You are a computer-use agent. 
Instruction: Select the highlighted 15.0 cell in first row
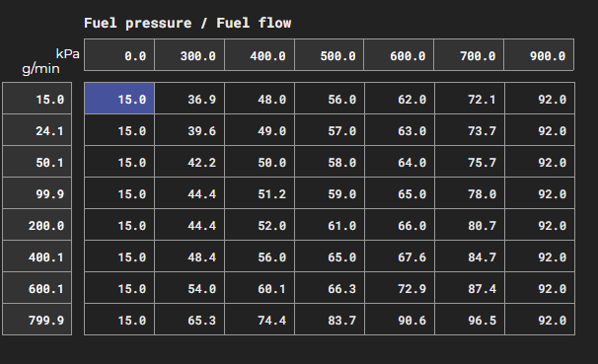(x=119, y=99)
